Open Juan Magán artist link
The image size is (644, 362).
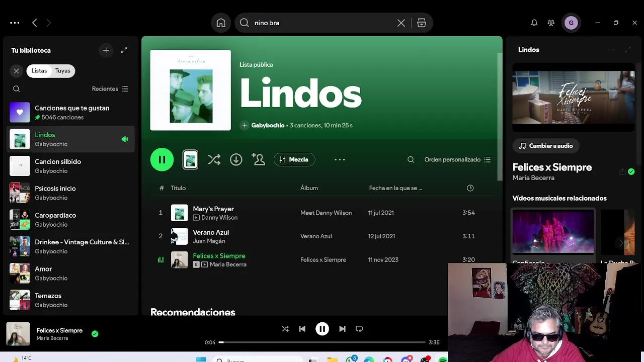pos(209,241)
